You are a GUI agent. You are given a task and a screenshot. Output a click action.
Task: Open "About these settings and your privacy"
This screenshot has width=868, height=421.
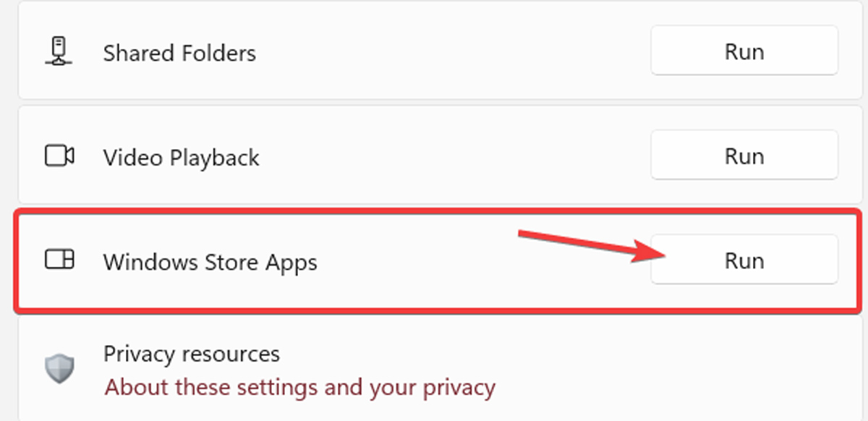[299, 387]
